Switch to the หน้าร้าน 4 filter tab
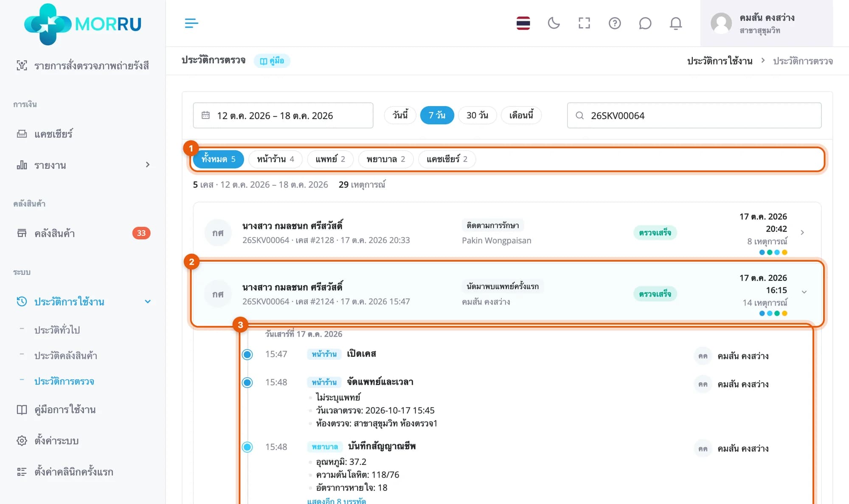The image size is (849, 504). pos(275,159)
